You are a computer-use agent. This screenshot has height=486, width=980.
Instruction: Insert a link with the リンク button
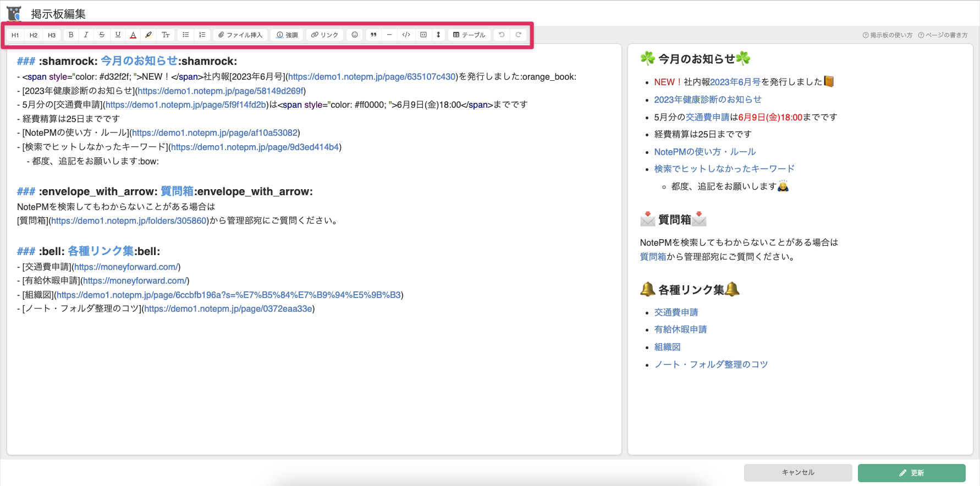324,35
